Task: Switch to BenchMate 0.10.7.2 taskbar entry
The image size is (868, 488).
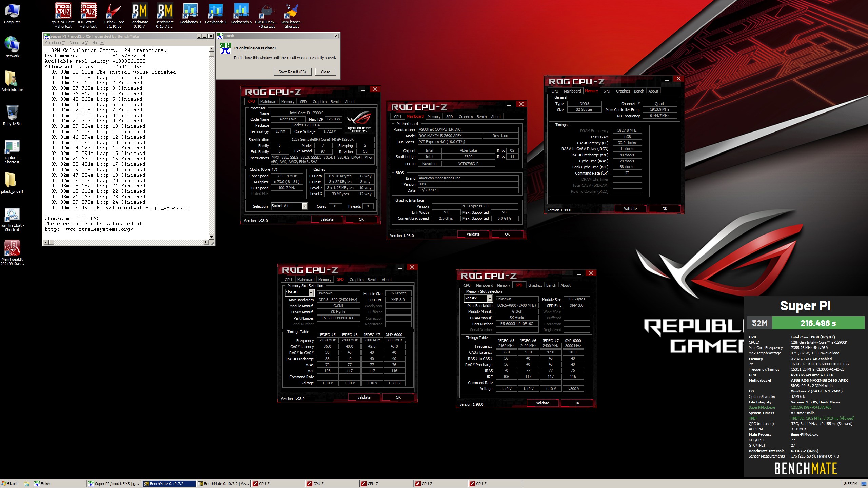Action: [169, 484]
